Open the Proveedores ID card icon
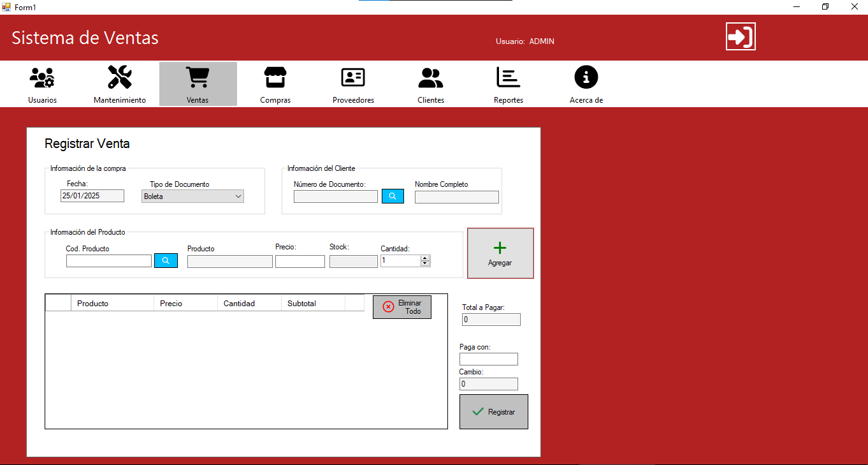This screenshot has width=868, height=465. pyautogui.click(x=353, y=78)
